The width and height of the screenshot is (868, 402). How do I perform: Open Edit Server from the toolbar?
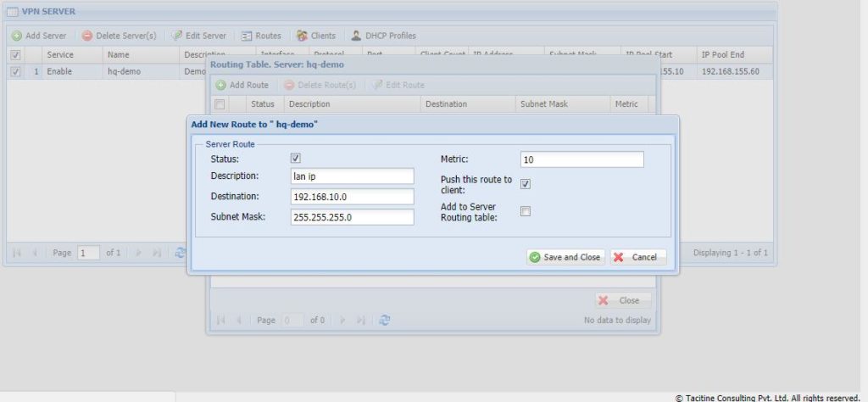[x=199, y=36]
